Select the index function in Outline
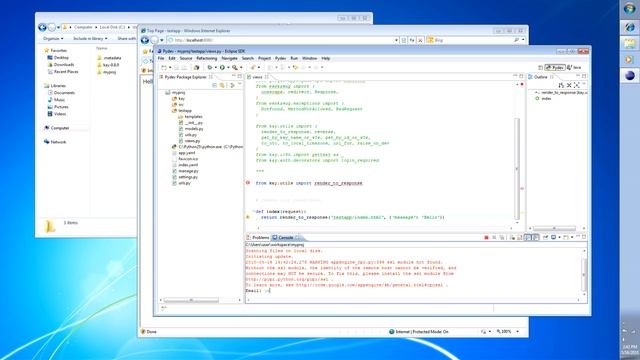The height and width of the screenshot is (360, 640). click(x=543, y=99)
